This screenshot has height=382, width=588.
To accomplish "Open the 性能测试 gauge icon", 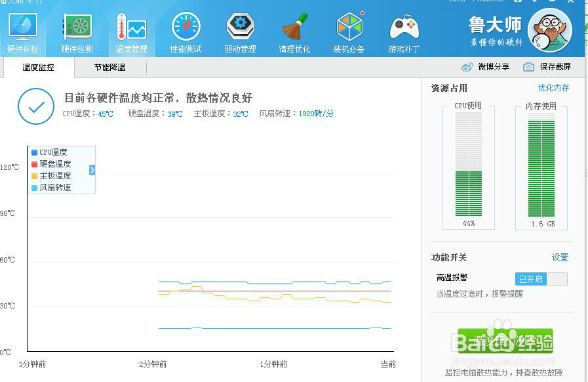I will [186, 33].
